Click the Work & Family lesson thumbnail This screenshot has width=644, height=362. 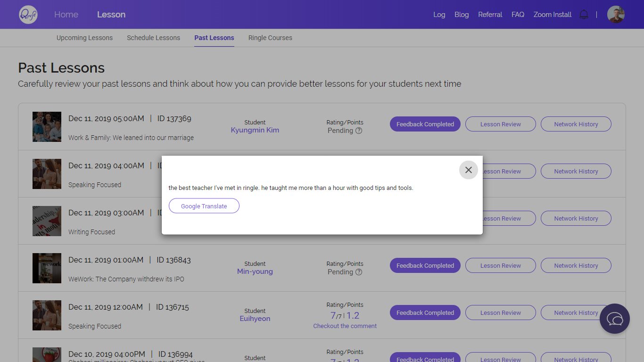pyautogui.click(x=47, y=127)
